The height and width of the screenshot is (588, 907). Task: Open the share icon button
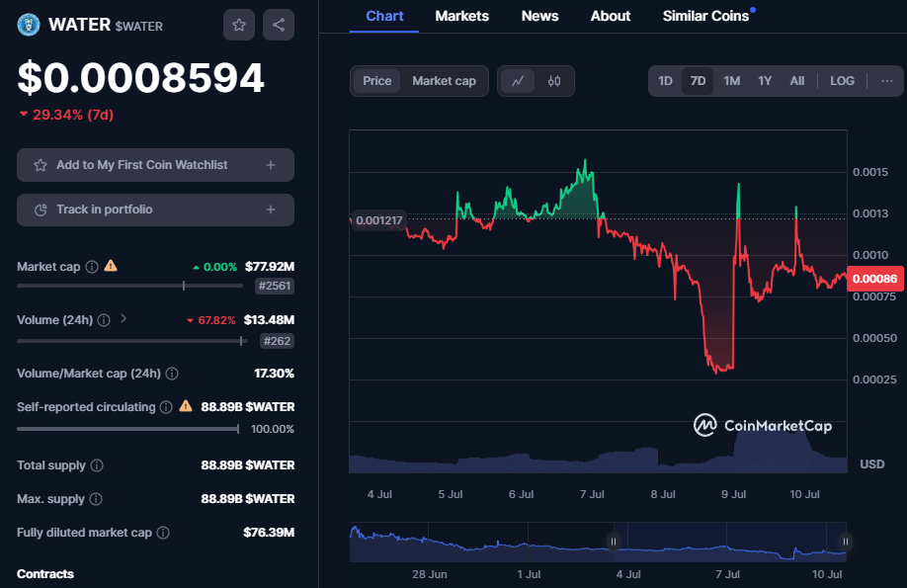point(279,25)
